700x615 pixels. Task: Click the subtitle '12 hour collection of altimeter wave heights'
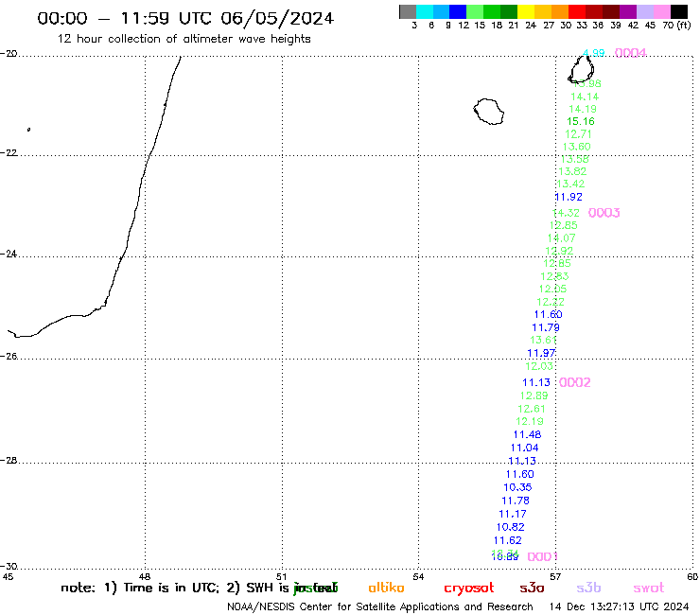coord(184,39)
